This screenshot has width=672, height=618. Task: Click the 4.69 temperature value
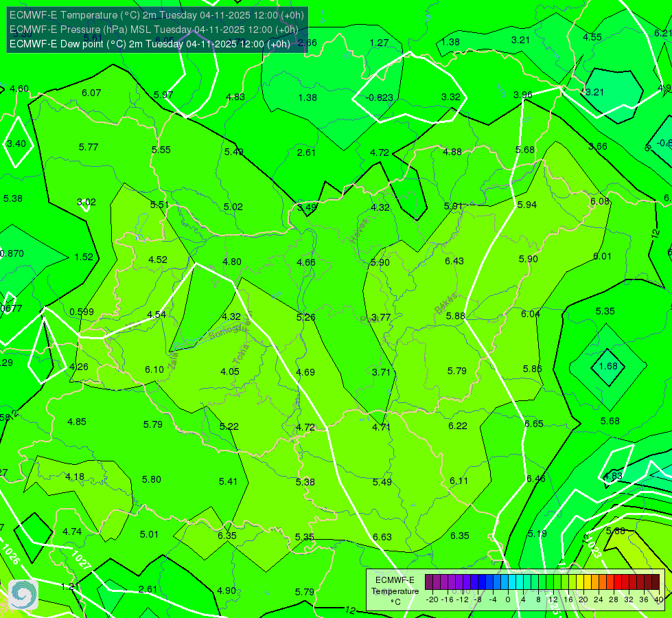pos(305,371)
